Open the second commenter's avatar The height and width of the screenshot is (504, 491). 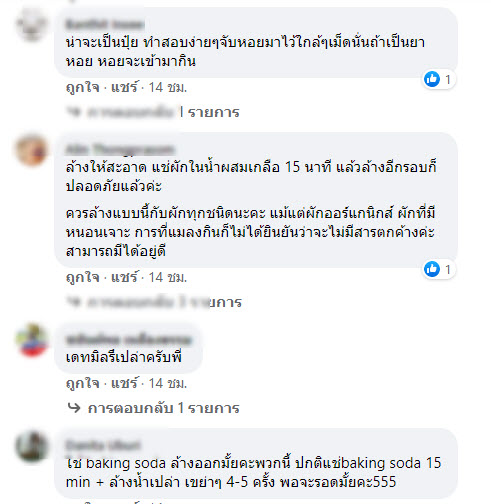click(32, 150)
